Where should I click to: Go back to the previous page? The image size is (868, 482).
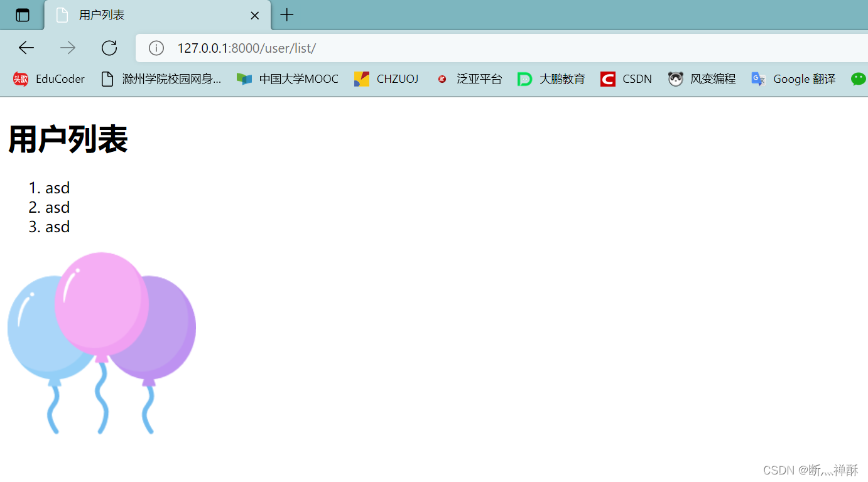coord(26,48)
